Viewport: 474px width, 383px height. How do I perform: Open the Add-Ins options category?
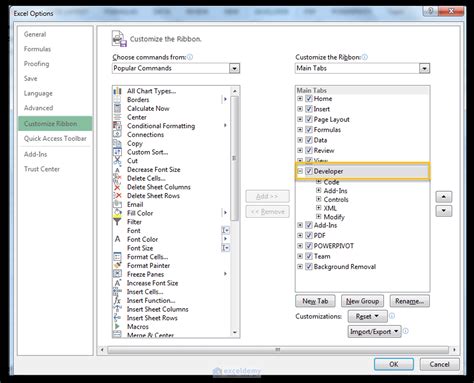35,154
